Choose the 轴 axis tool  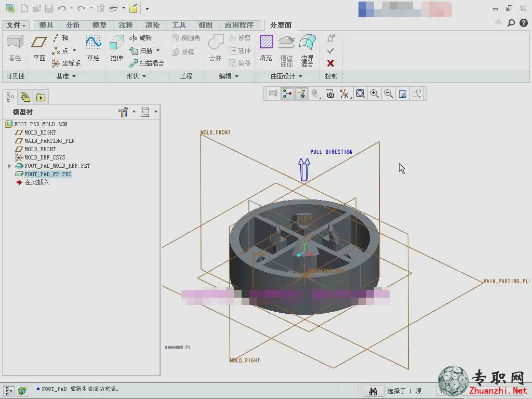click(61, 37)
